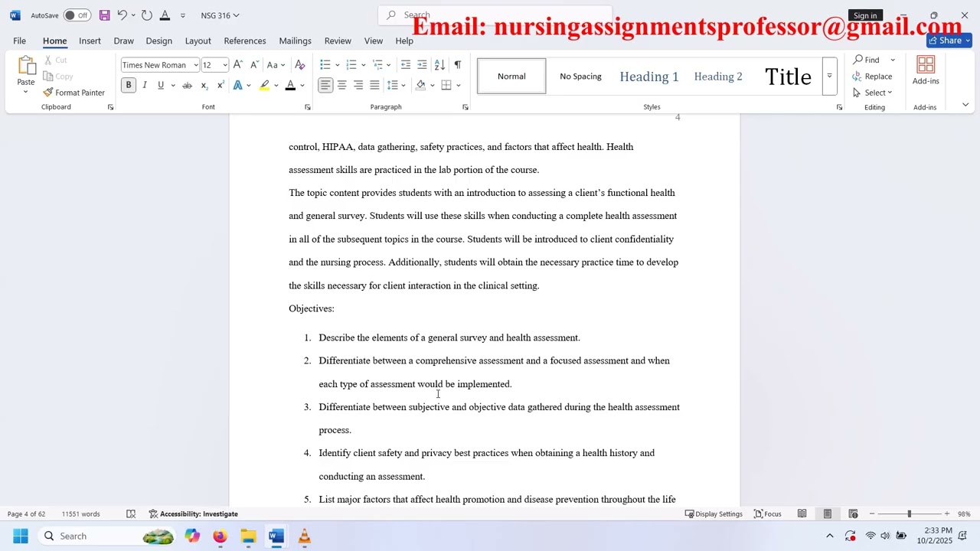Switch to Web Layout view icon
The height and width of the screenshot is (551, 980).
point(853,514)
